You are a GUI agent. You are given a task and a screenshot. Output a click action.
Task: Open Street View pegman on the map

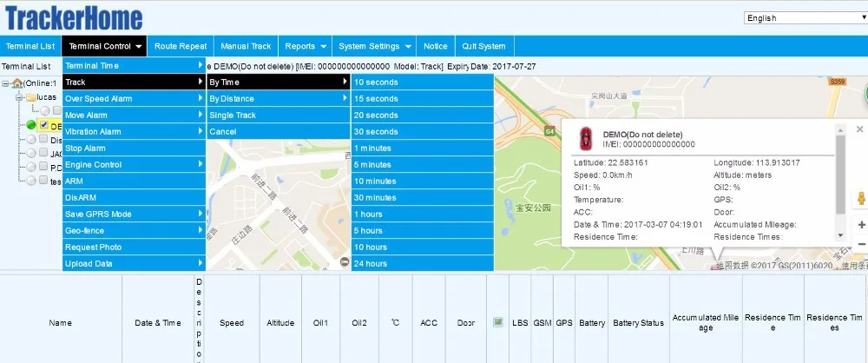click(861, 198)
